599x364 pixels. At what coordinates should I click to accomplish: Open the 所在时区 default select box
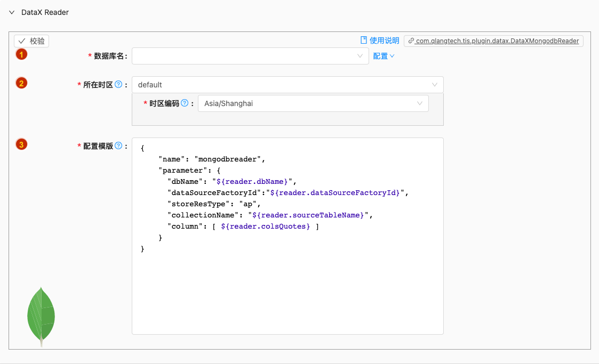pos(287,85)
